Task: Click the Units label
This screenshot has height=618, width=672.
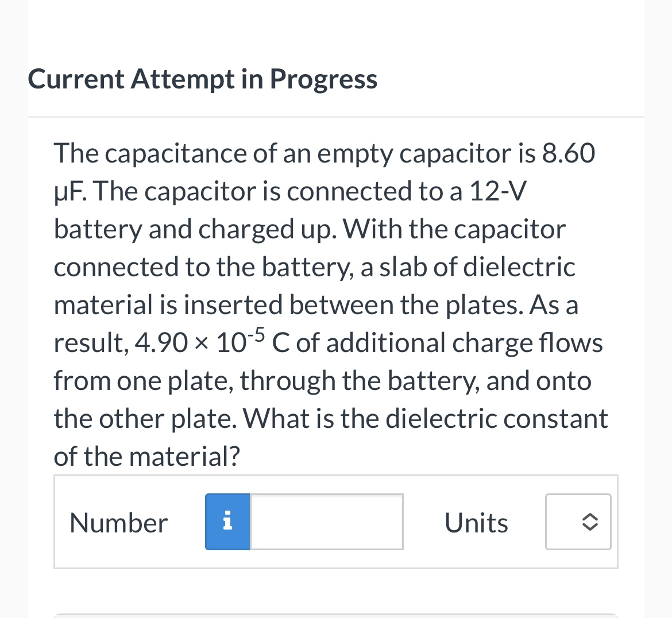Action: click(x=476, y=522)
